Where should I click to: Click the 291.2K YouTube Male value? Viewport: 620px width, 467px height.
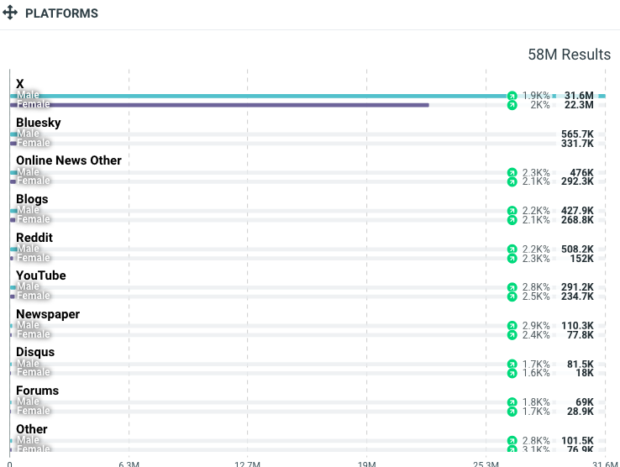577,287
